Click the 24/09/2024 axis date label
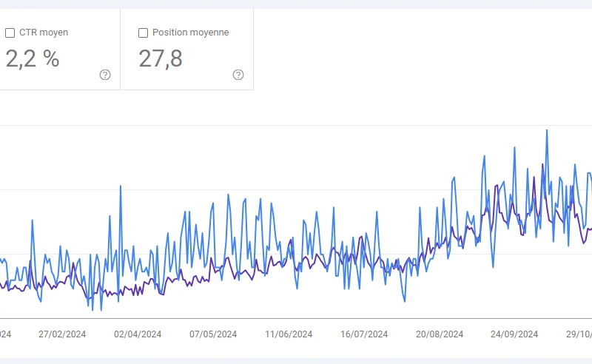This screenshot has height=364, width=592. pos(514,334)
